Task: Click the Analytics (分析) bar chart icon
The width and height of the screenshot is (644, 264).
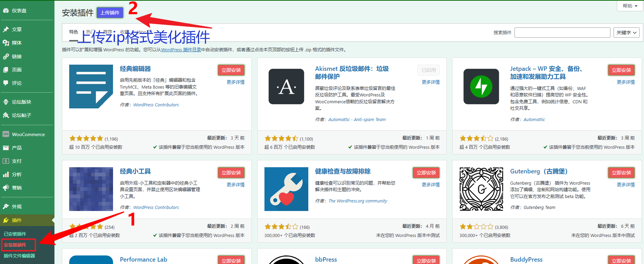Action: pyautogui.click(x=6, y=174)
